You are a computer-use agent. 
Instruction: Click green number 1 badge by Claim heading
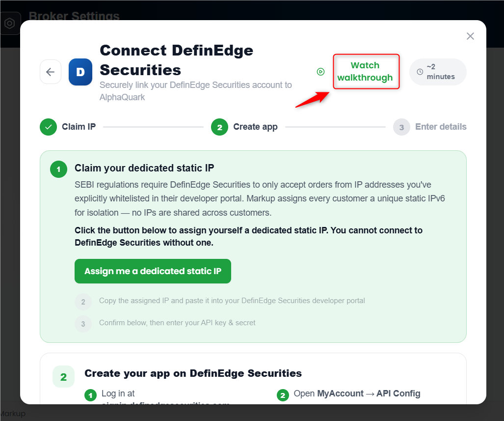coord(58,169)
